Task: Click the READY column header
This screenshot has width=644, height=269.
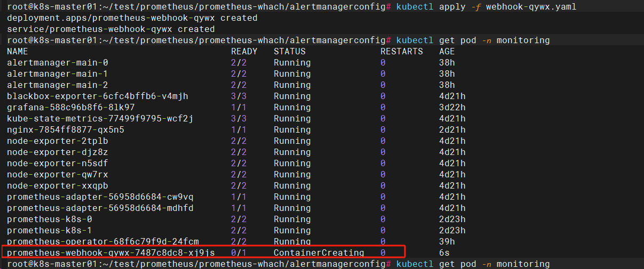Action: click(x=244, y=52)
